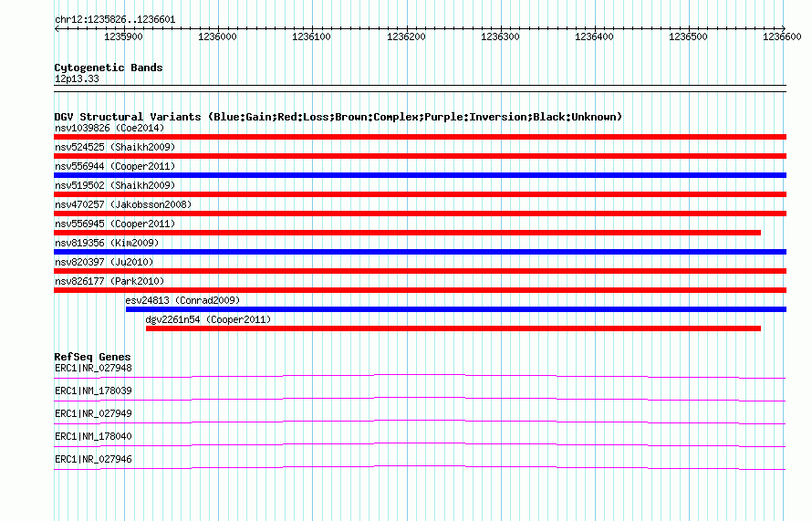Click ruler position 1236100
The image size is (812, 521).
pyautogui.click(x=311, y=36)
